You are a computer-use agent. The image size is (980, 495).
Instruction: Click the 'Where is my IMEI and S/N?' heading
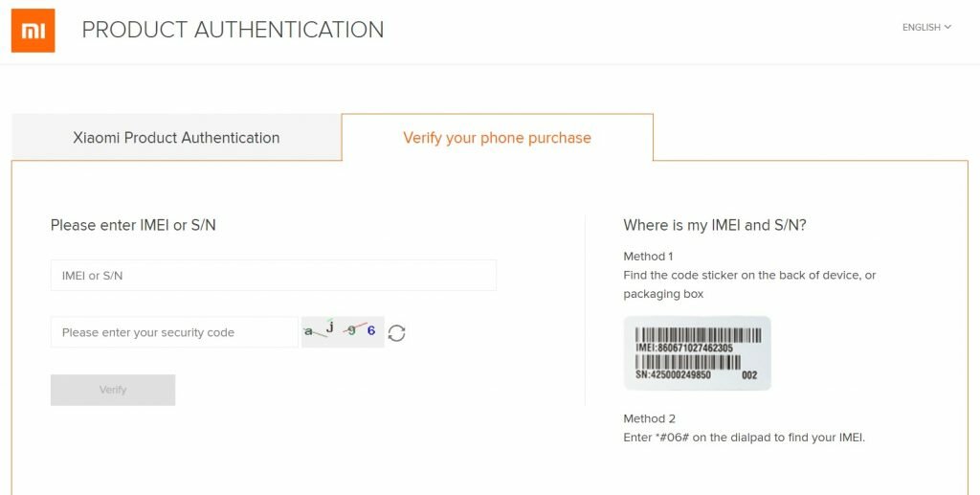(x=714, y=226)
